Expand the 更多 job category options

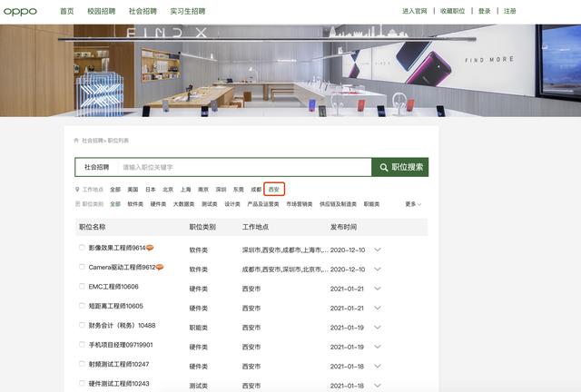coord(413,204)
